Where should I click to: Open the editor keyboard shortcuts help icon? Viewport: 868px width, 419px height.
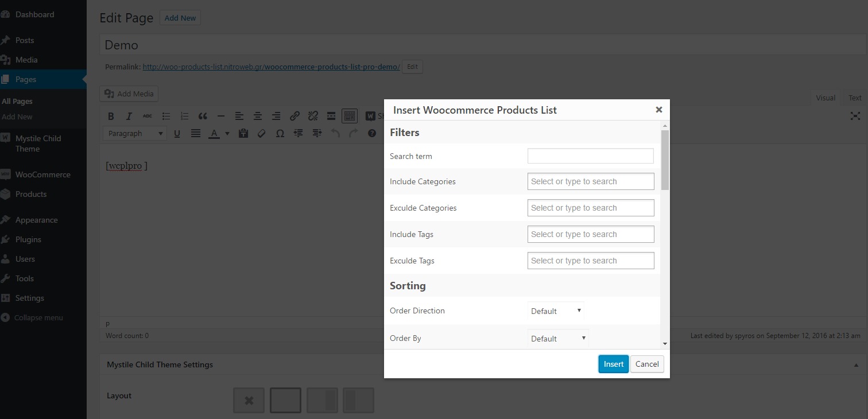click(372, 133)
